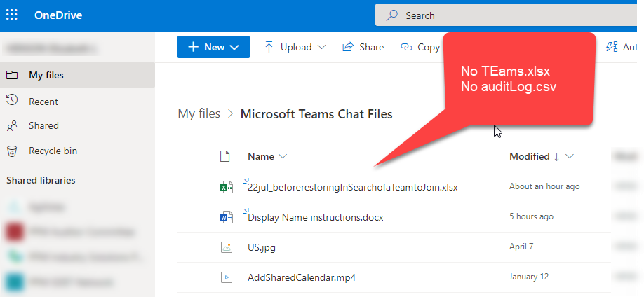Click the Upload toolbar label
Screen dimensions: 644x297
(296, 47)
